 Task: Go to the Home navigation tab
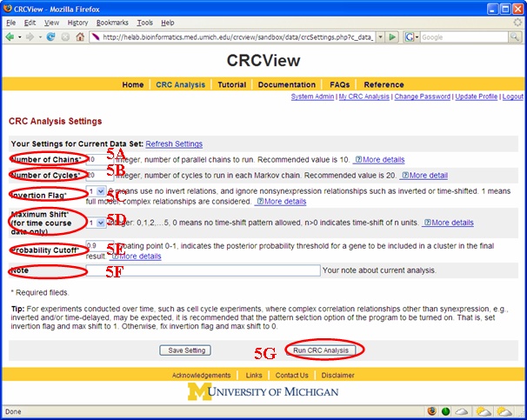[x=133, y=84]
